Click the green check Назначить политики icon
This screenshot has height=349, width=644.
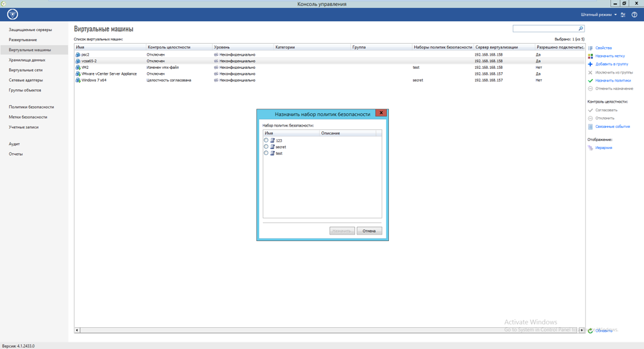pyautogui.click(x=590, y=81)
